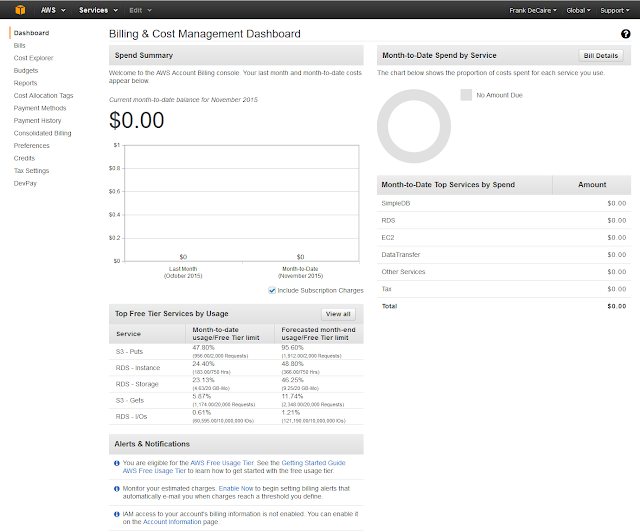Viewport: 640px width, 532px height.
Task: Open Bills in the sidebar
Action: [x=20, y=45]
